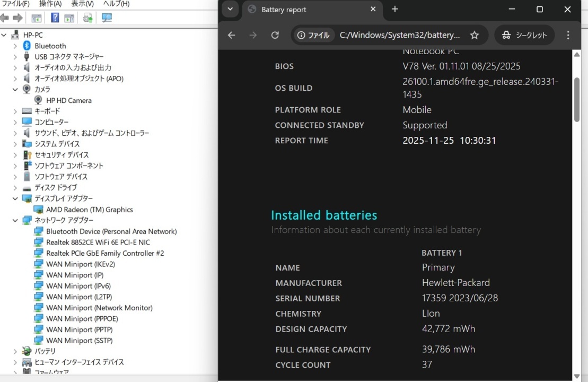Select AMD Radeon (TM) Graphics device
The height and width of the screenshot is (382, 588).
pos(89,210)
